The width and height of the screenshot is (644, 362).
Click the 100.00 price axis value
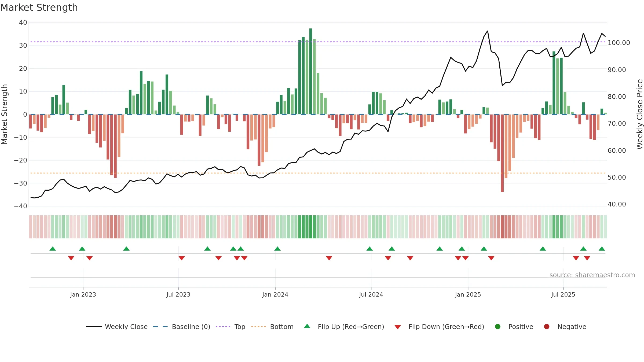click(619, 43)
